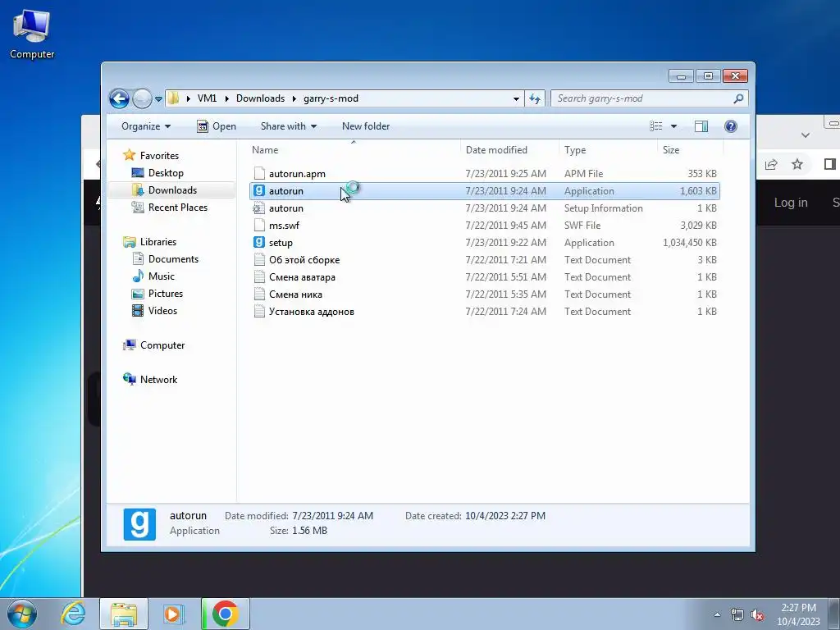Open the Share with menu
Image resolution: width=840 pixels, height=630 pixels.
pyautogui.click(x=289, y=126)
